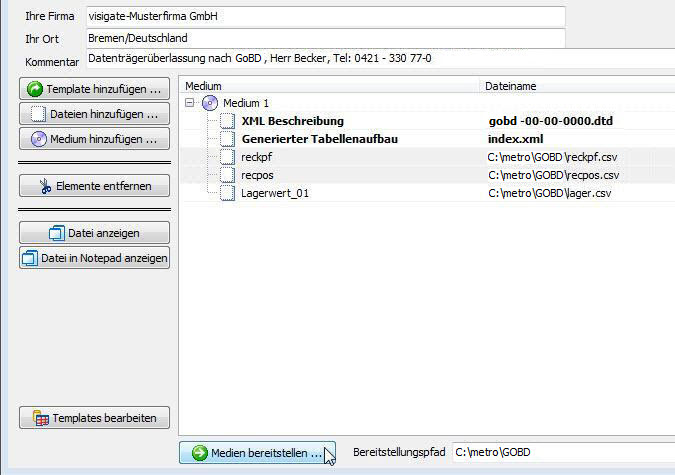Select the reckpf file entry
Image resolution: width=675 pixels, height=475 pixels.
[257, 157]
